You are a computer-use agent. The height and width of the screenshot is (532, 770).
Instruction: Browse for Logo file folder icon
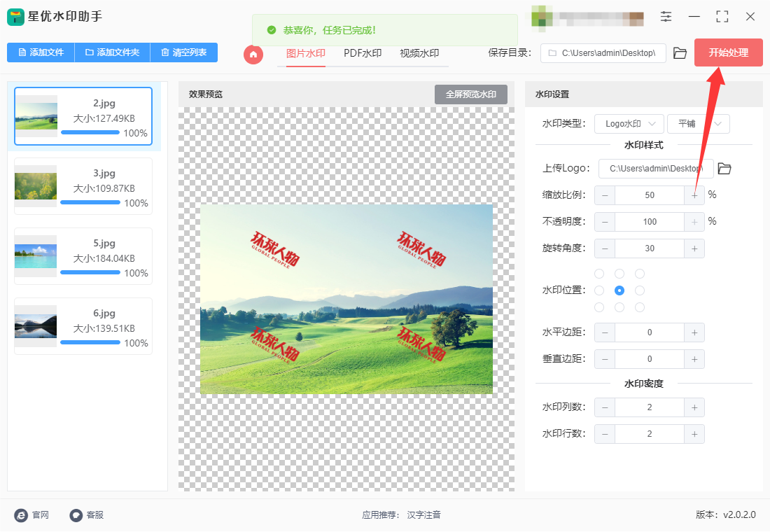click(x=724, y=169)
